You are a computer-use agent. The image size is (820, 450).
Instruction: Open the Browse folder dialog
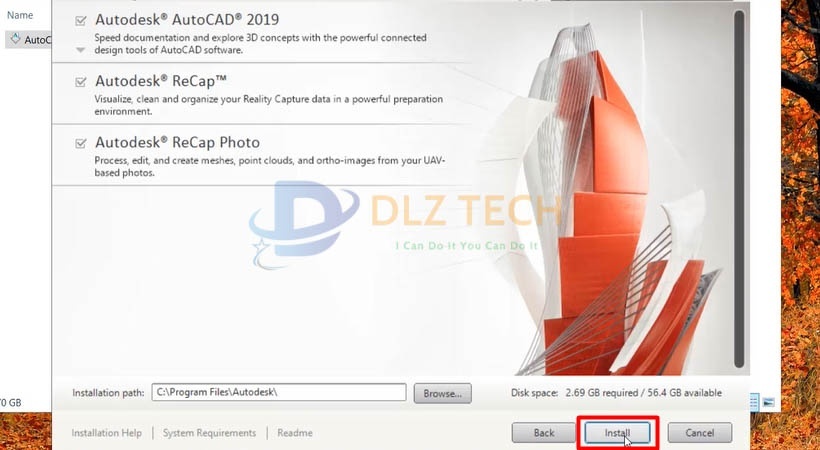click(442, 393)
